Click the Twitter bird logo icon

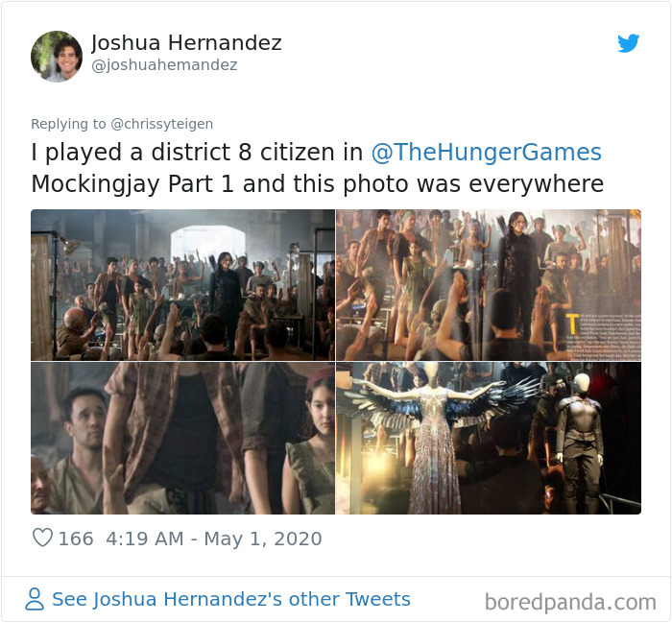[628, 43]
